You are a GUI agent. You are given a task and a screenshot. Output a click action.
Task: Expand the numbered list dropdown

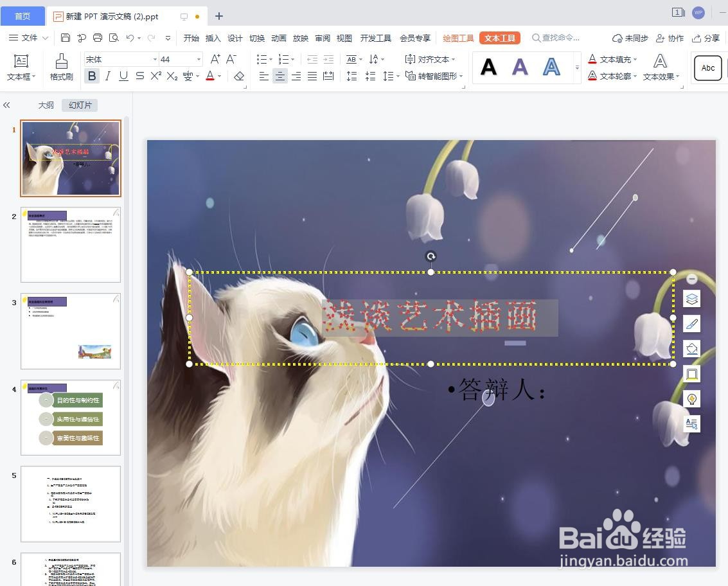[x=292, y=60]
